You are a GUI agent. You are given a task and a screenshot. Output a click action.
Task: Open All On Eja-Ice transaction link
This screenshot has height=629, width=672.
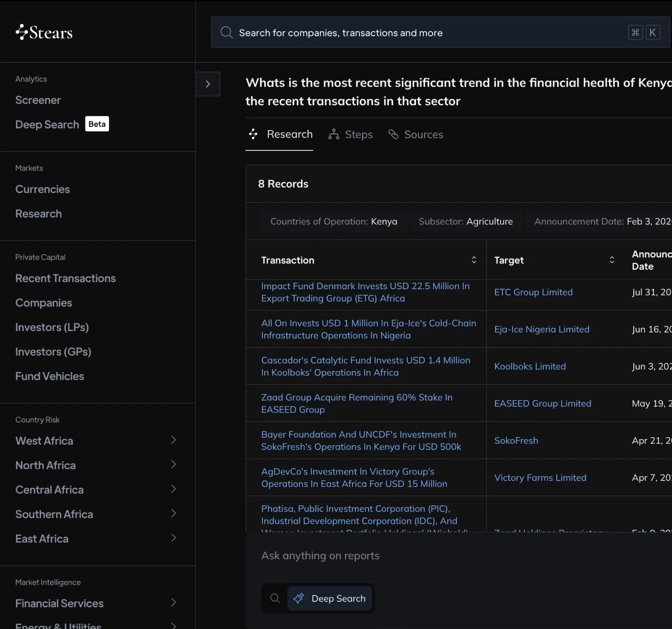point(368,329)
